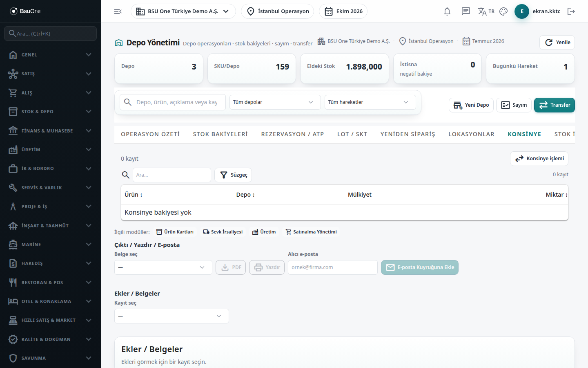Open the Ekim 2026 period picker
This screenshot has width=588, height=368.
click(x=343, y=11)
